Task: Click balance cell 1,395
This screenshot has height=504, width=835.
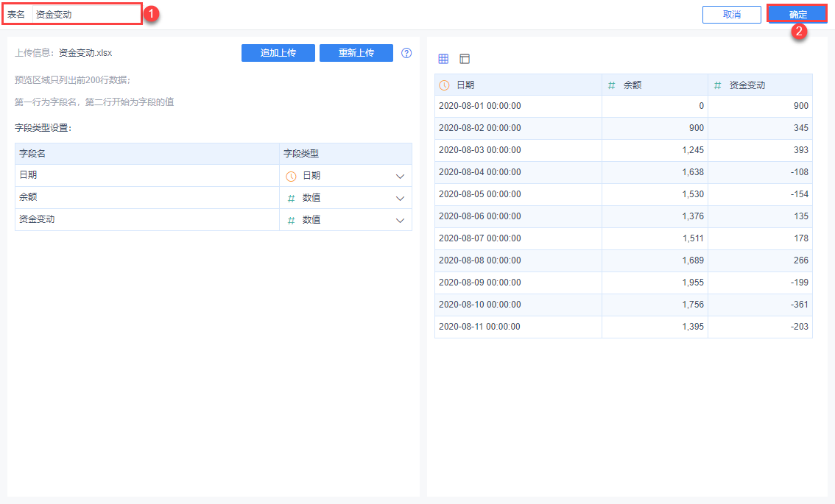Action: 655,327
